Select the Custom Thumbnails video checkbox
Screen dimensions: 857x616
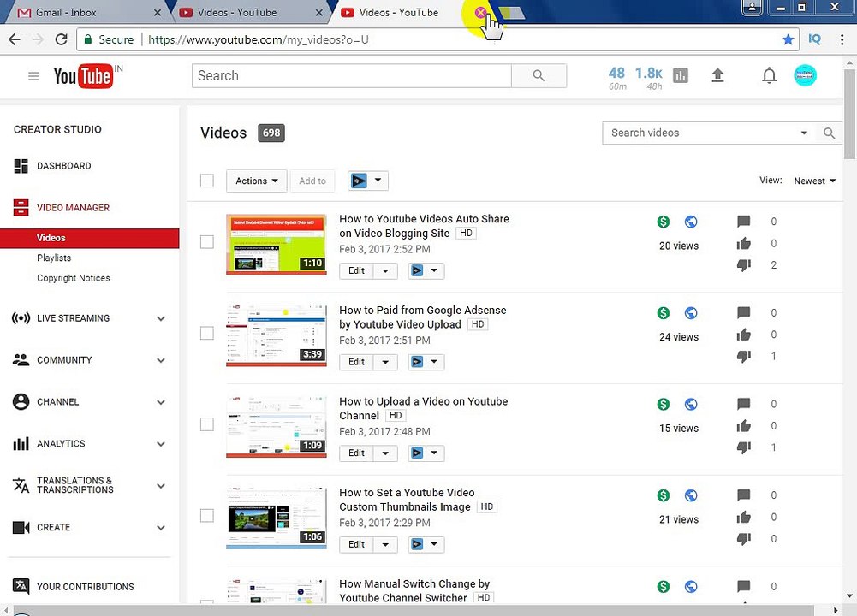click(206, 515)
